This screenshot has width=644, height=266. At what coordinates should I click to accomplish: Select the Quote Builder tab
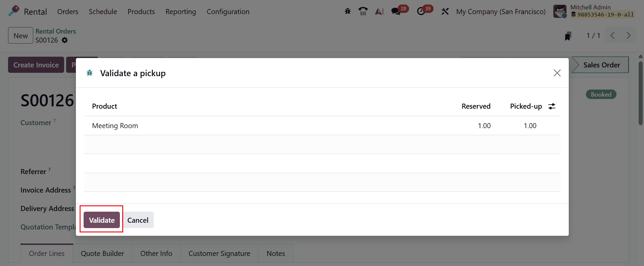(x=102, y=254)
